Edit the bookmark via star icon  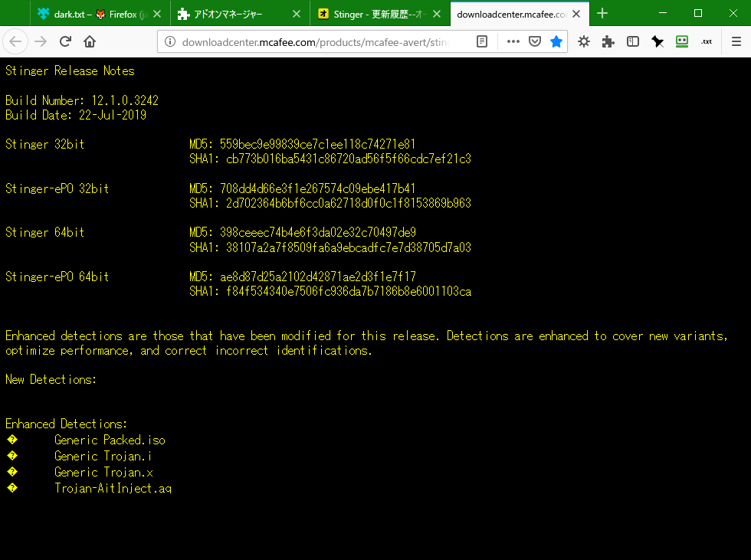556,41
